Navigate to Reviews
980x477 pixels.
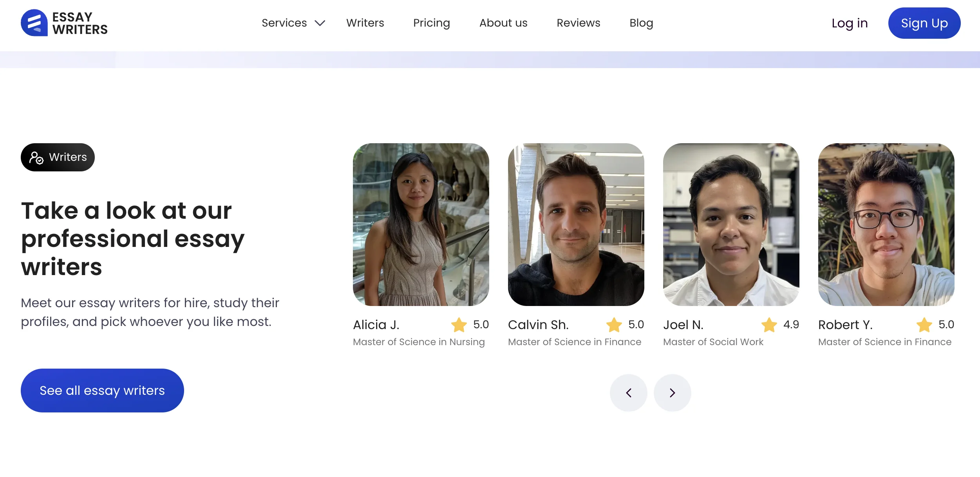pyautogui.click(x=578, y=23)
